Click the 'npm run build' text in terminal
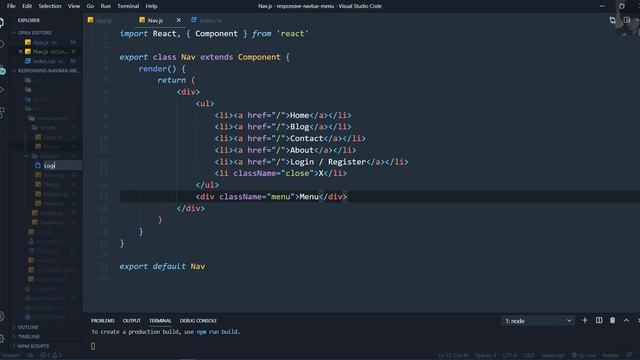640x360 pixels. [x=217, y=332]
